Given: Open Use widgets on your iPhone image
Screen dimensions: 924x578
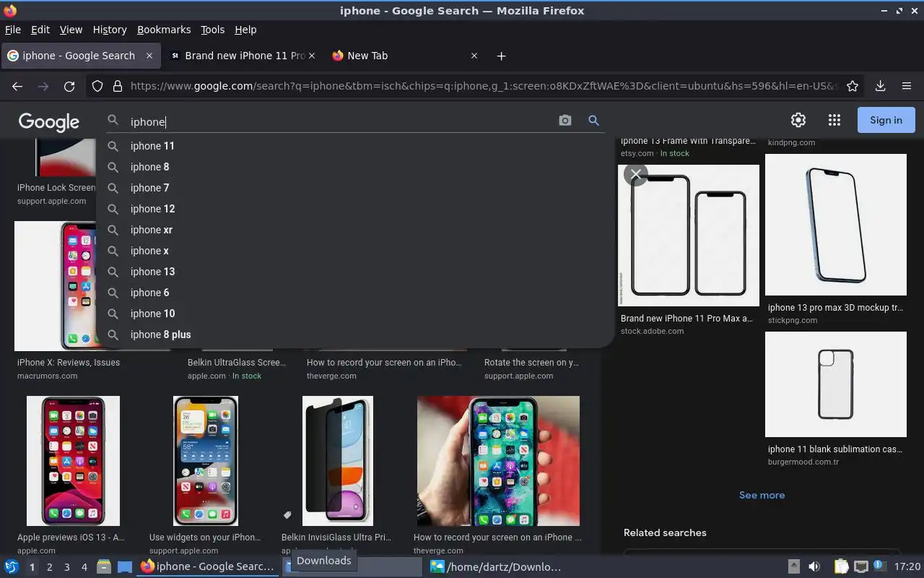Looking at the screenshot, I should click(x=206, y=461).
